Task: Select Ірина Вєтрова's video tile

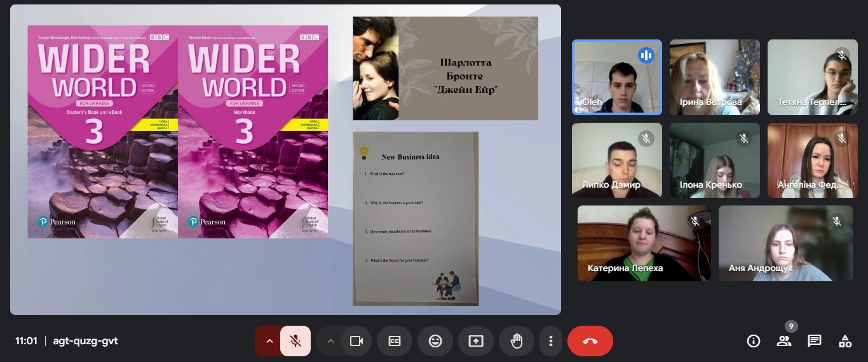Action: tap(715, 77)
